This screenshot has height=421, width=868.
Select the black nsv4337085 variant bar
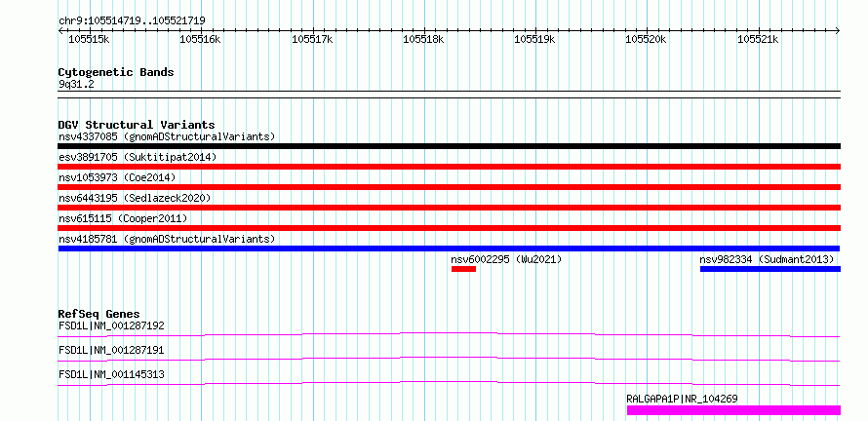tap(449, 146)
